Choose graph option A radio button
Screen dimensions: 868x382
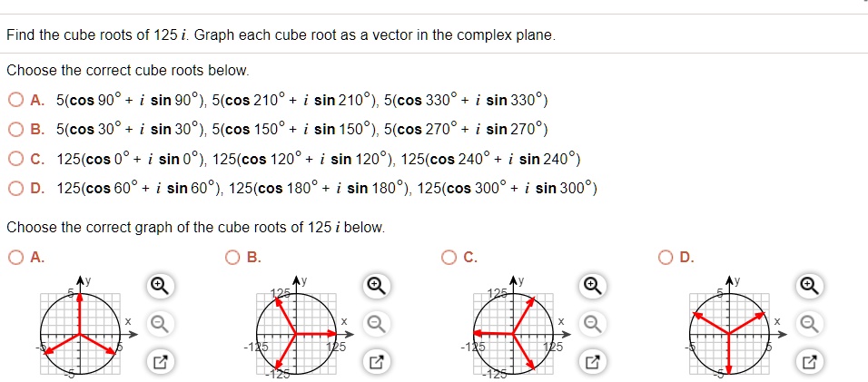click(15, 257)
